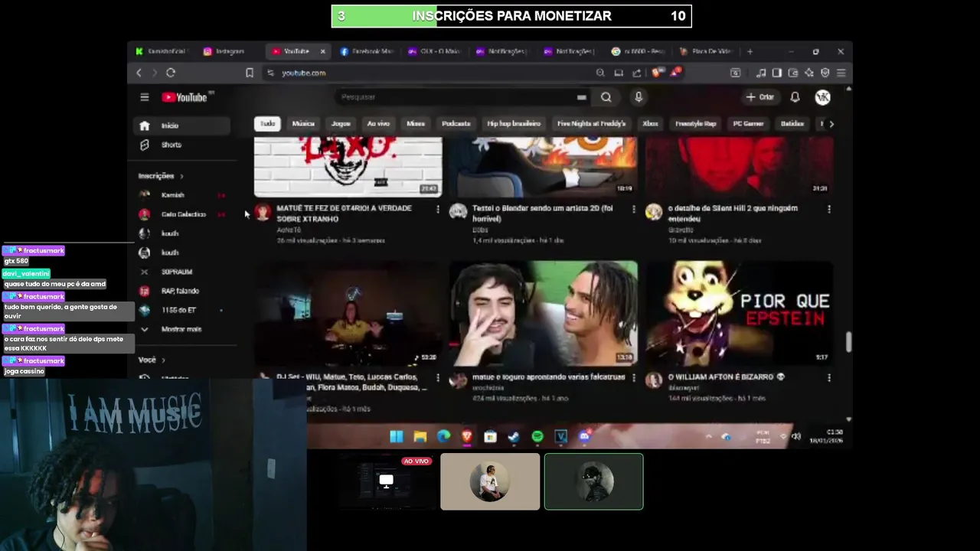Open Kamish channel in subscriptions
The width and height of the screenshot is (980, 551).
(x=181, y=195)
